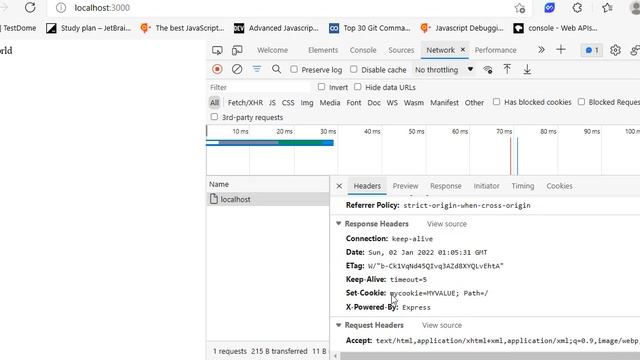Viewport: 640px width, 360px height.
Task: Open console Web APIs bookmark
Action: pos(556,28)
